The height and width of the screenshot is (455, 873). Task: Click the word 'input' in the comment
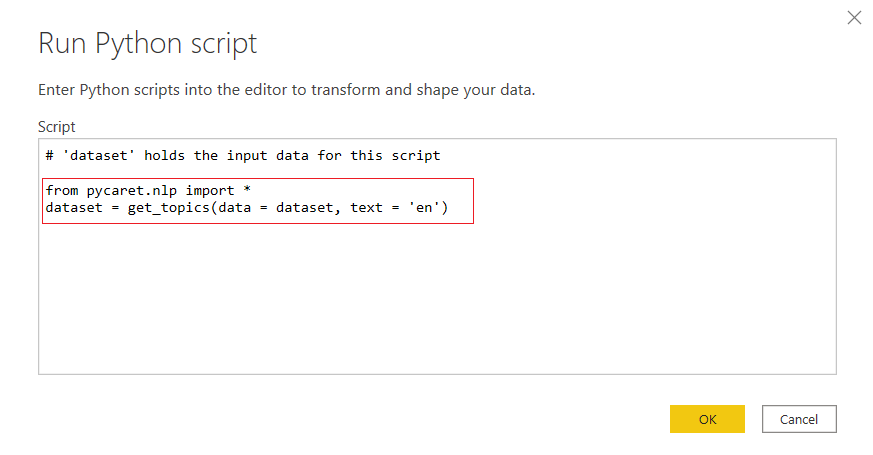[x=247, y=156]
